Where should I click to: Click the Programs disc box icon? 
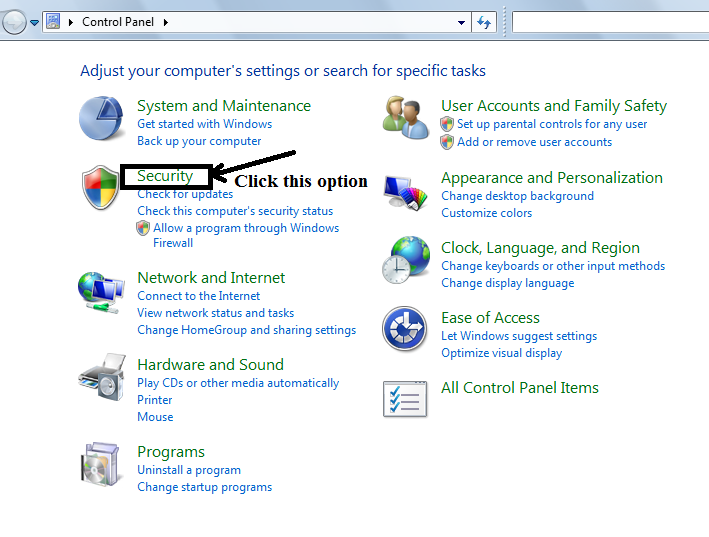102,467
